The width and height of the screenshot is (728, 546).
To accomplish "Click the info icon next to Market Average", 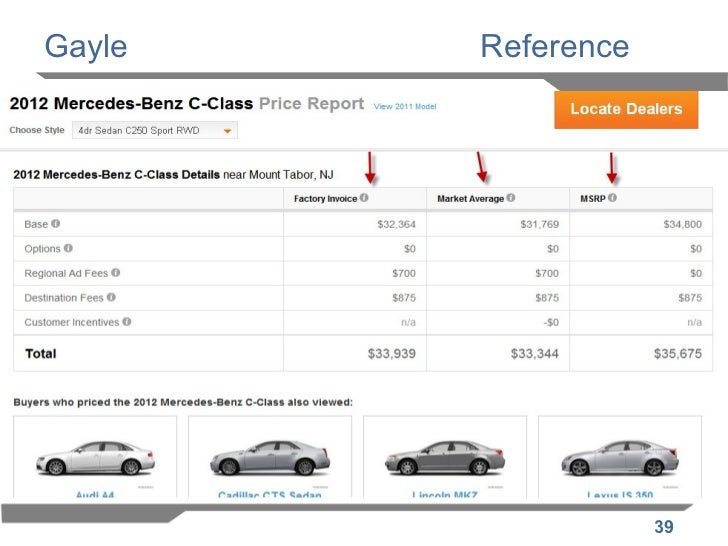I will point(511,197).
